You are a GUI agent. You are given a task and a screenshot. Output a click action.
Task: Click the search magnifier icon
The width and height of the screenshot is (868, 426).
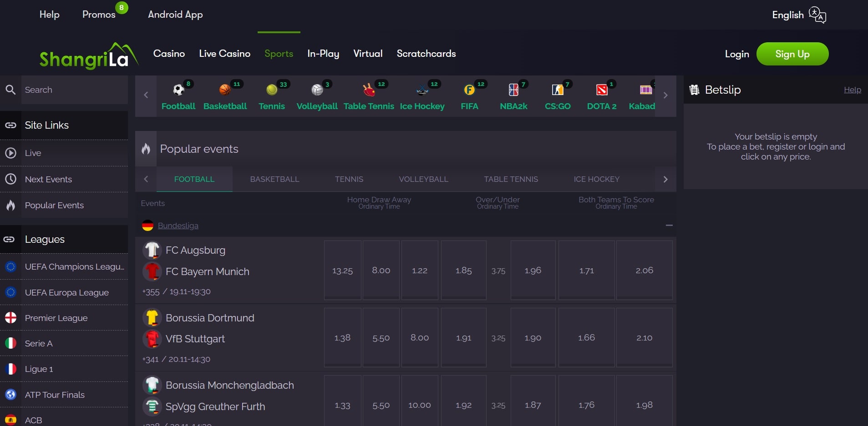[10, 90]
